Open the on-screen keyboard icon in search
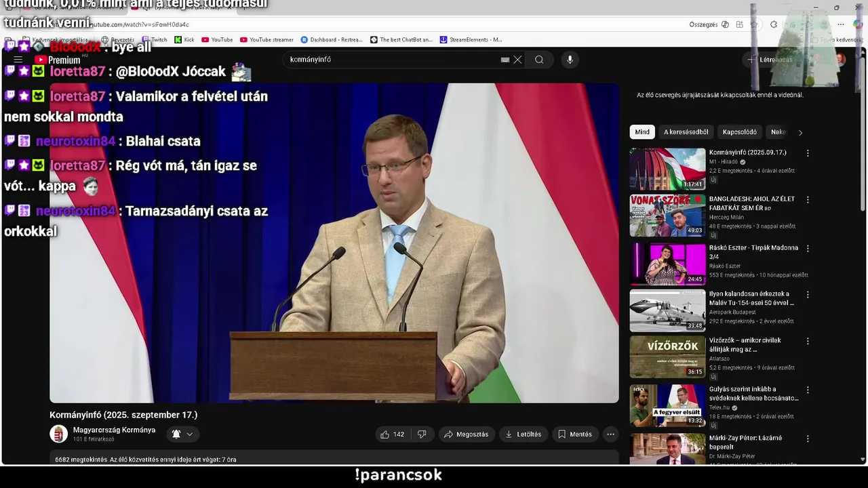The width and height of the screenshot is (868, 488). [505, 60]
